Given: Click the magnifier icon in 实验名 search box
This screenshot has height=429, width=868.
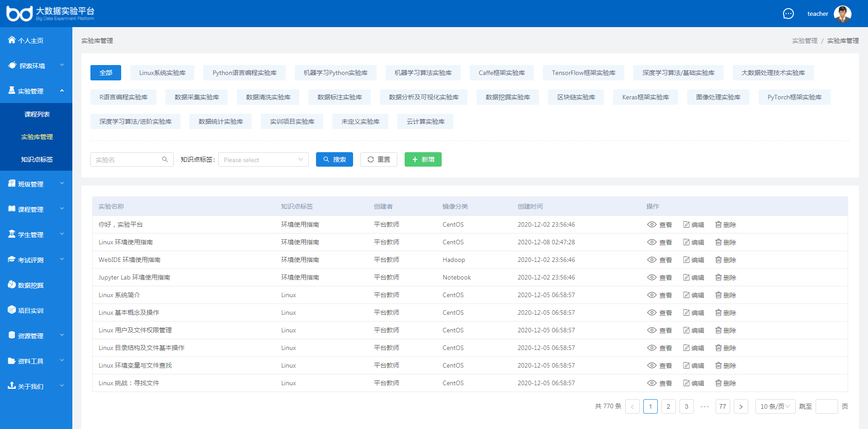Looking at the screenshot, I should 165,159.
